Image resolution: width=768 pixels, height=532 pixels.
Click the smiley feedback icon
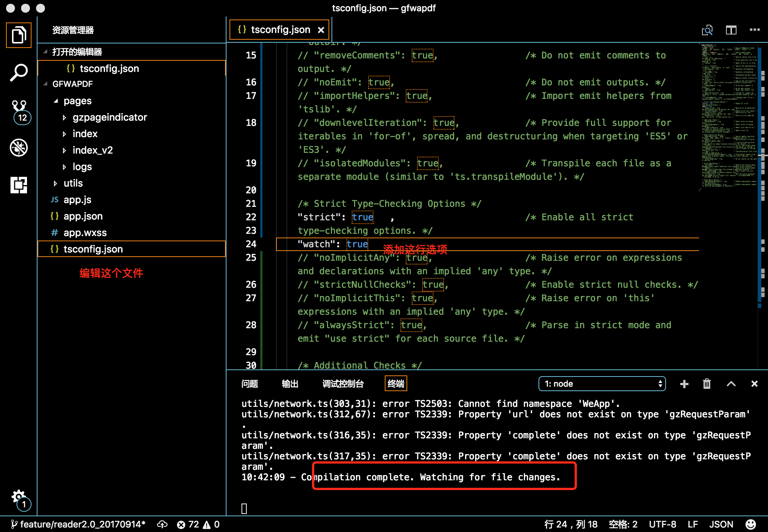751,524
